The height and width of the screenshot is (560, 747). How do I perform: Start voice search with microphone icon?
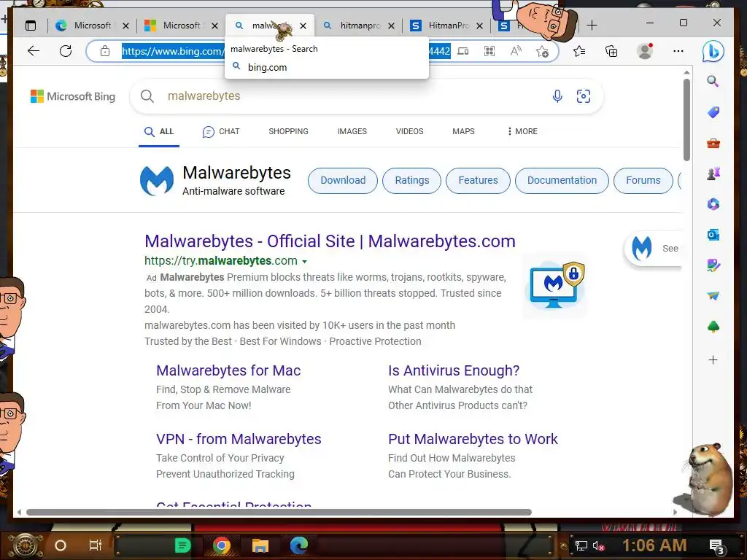[x=557, y=96]
